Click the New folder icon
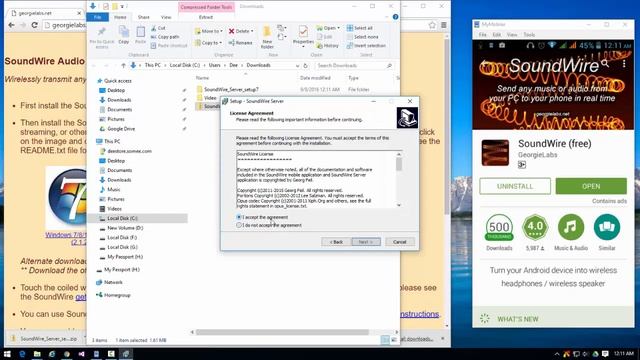This screenshot has height=360, width=640. [x=267, y=32]
